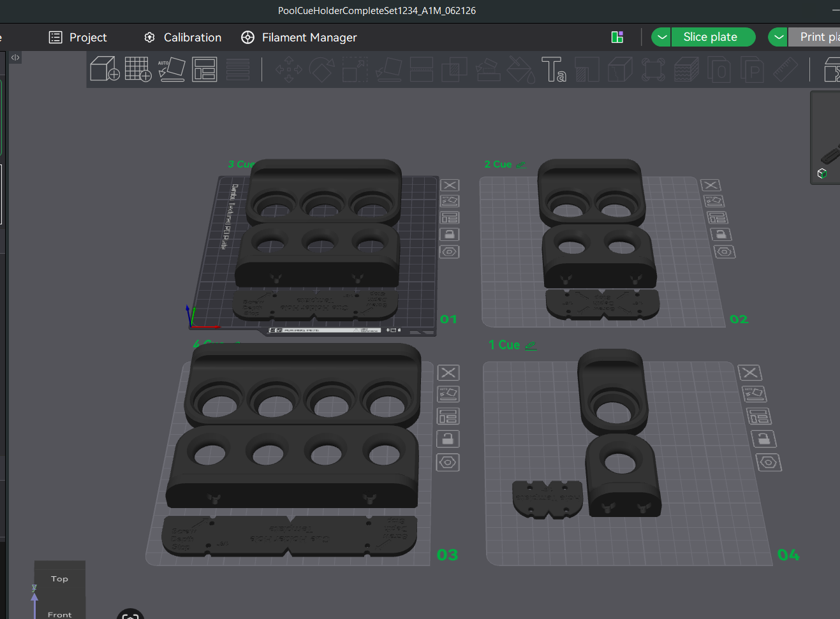Arrange objects on plate 01
The image size is (840, 619).
(450, 217)
